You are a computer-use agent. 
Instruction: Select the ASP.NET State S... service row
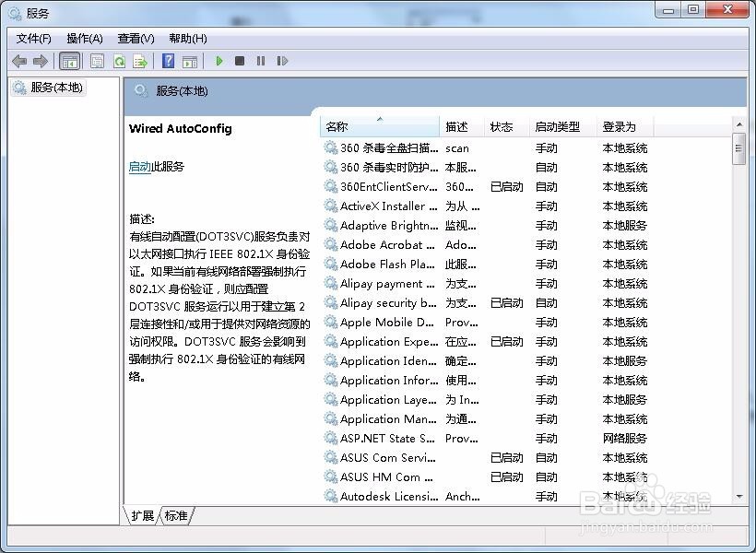tap(486, 439)
